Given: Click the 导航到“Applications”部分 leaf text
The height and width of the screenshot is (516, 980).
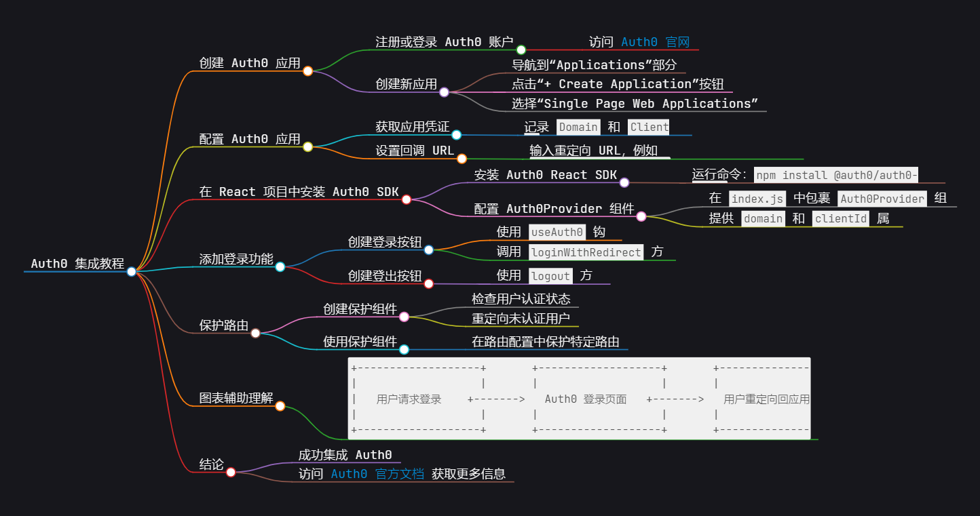Looking at the screenshot, I should tap(594, 65).
